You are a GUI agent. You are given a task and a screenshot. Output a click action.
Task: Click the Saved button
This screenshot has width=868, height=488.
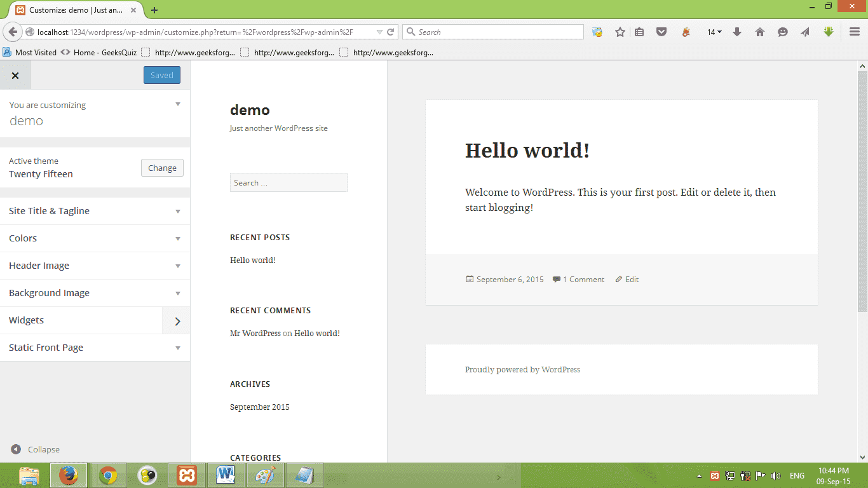pos(162,75)
